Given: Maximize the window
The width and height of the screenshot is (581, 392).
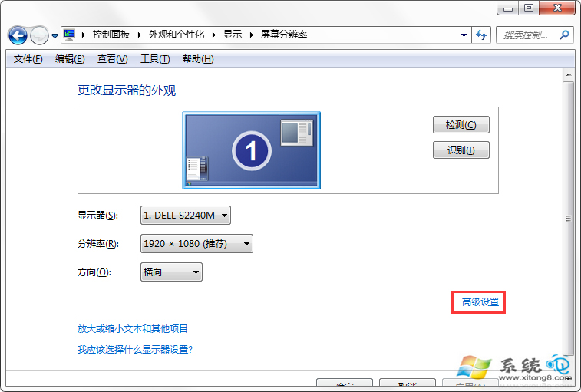Looking at the screenshot, I should click(x=529, y=8).
